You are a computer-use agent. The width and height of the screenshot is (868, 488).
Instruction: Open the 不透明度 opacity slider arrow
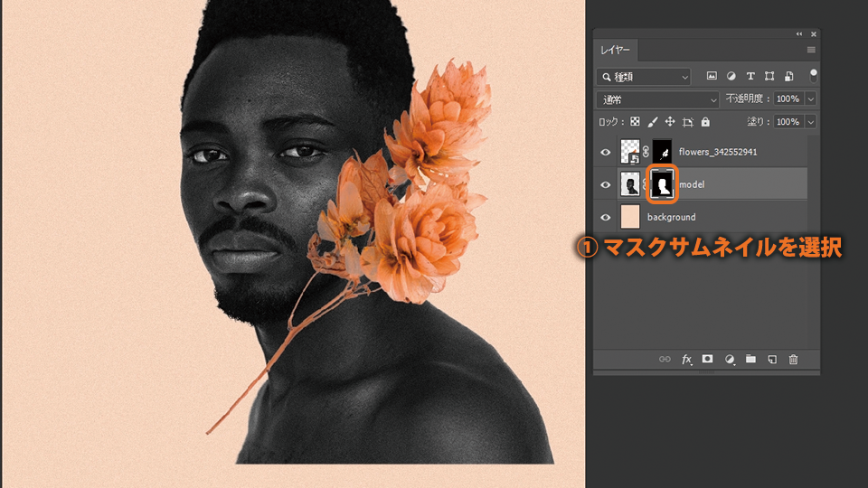tap(811, 99)
